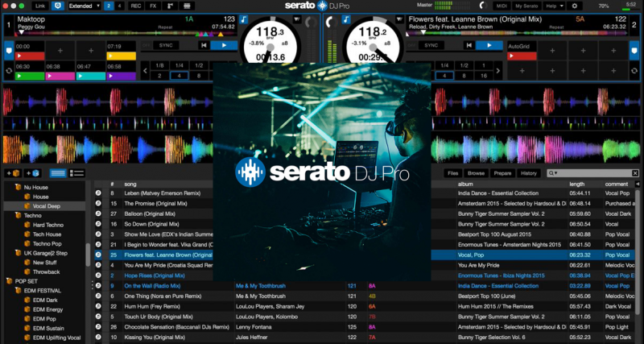The image size is (644, 344).
Task: Toggle the Link button
Action: coord(41,6)
